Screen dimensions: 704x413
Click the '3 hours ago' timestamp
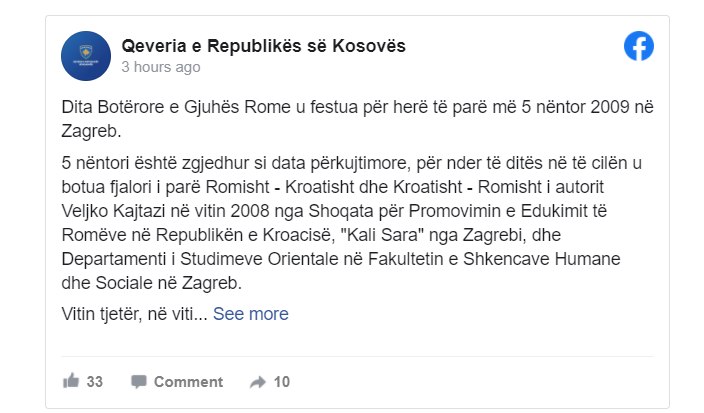click(x=160, y=68)
